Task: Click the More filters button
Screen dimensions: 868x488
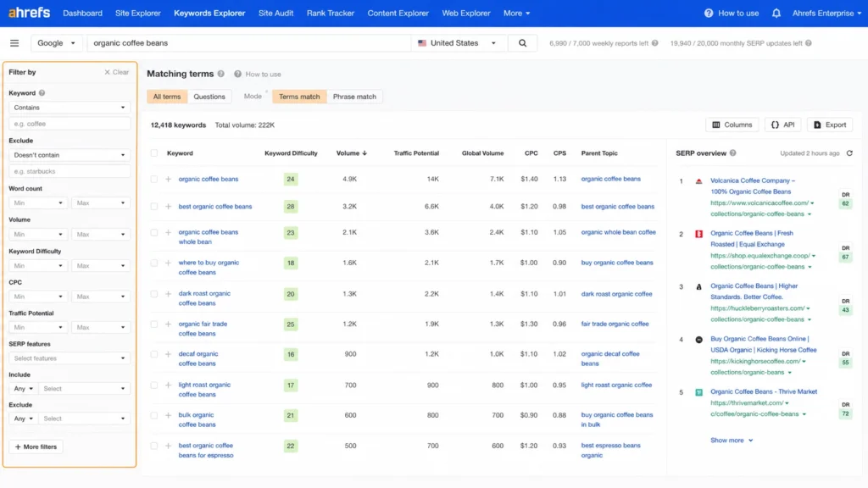Action: (x=36, y=447)
